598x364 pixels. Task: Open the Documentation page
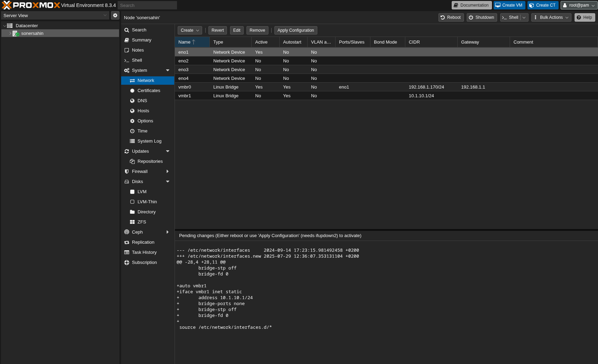click(471, 5)
